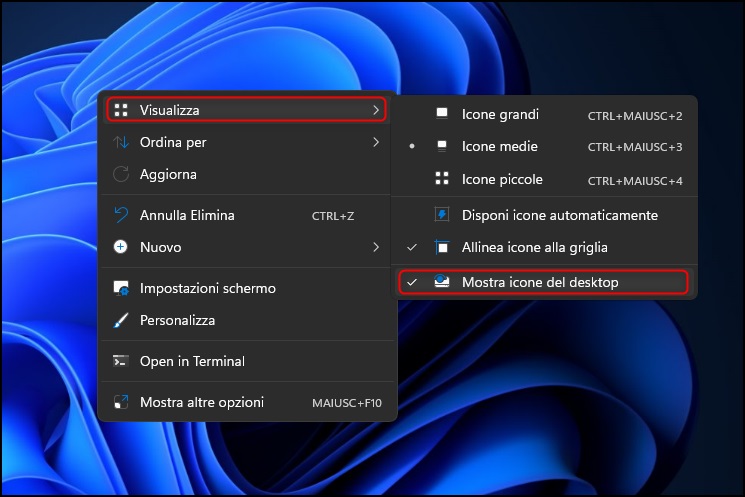Expand the Nuovo submenu arrow
The width and height of the screenshot is (745, 497).
[376, 247]
